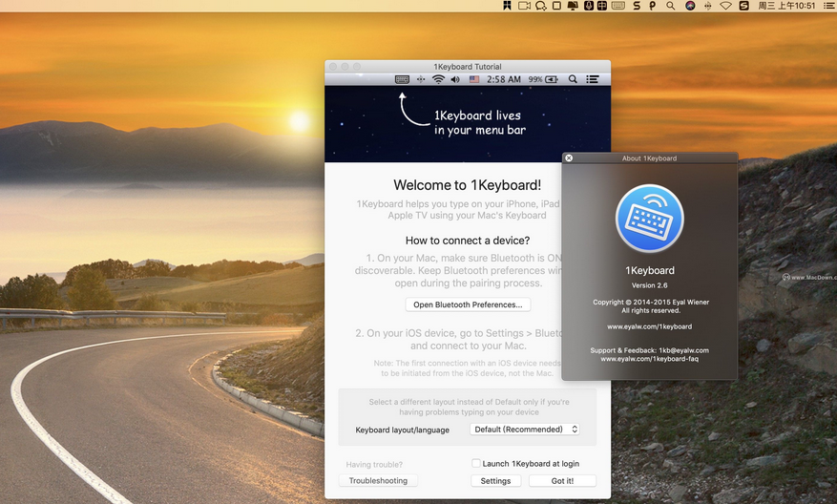Click the Copyright © 2014-2015 Eyal Wiener text
The height and width of the screenshot is (504, 837).
click(x=651, y=302)
